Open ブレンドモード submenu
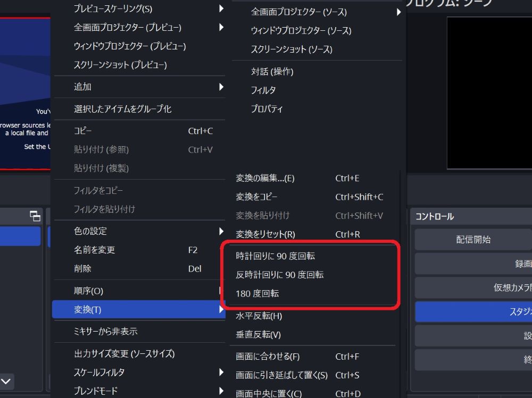This screenshot has height=398, width=532. tap(139, 391)
